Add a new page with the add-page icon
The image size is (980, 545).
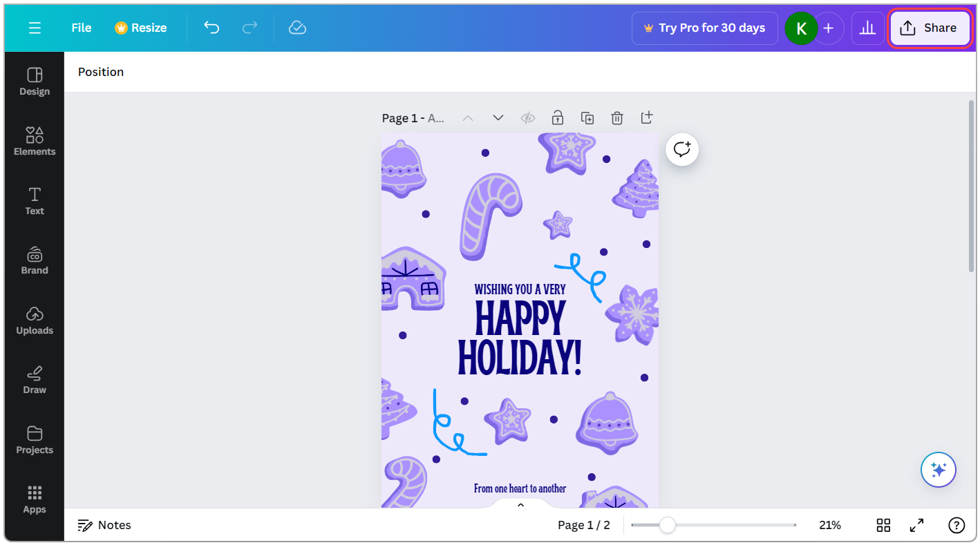[x=646, y=117]
